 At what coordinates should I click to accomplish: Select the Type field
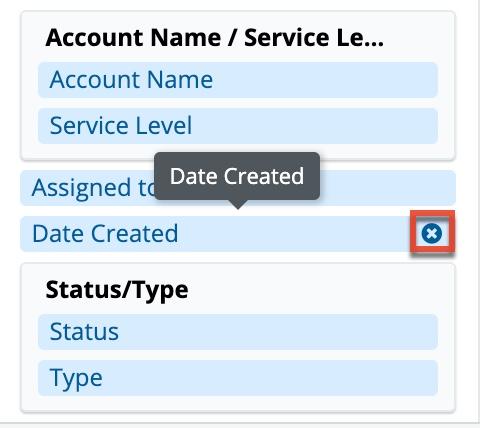coord(238,378)
